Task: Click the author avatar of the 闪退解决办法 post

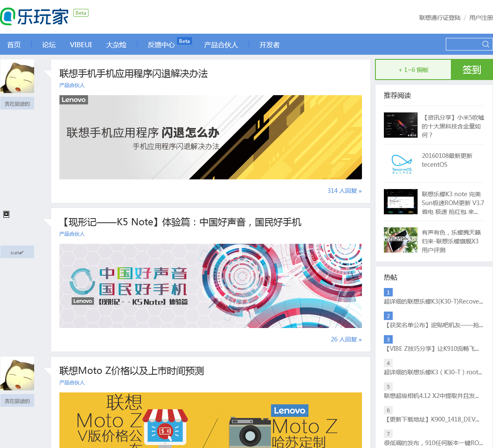Action: [x=17, y=76]
